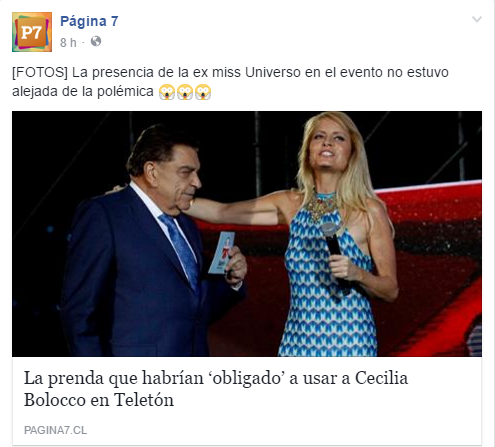Click the PAGINA7.CL source domain
Screen dimensions: 495x447
55,430
